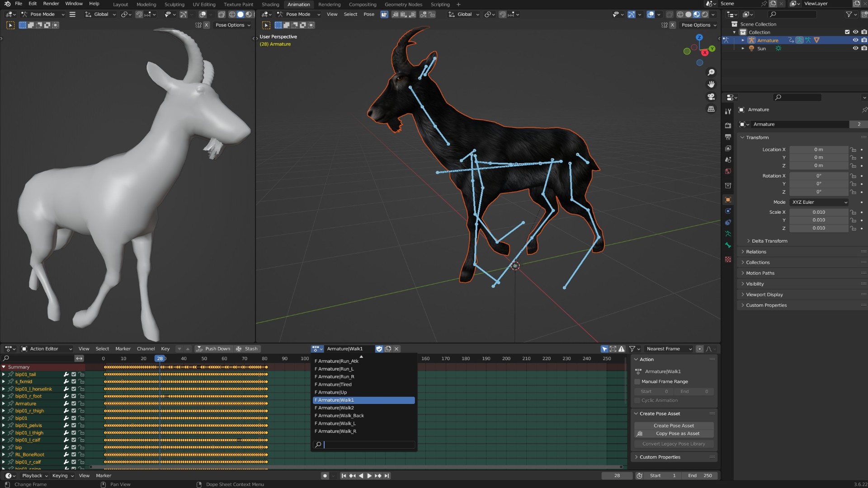868x488 pixels.
Task: Jump to the last frame
Action: point(387,476)
